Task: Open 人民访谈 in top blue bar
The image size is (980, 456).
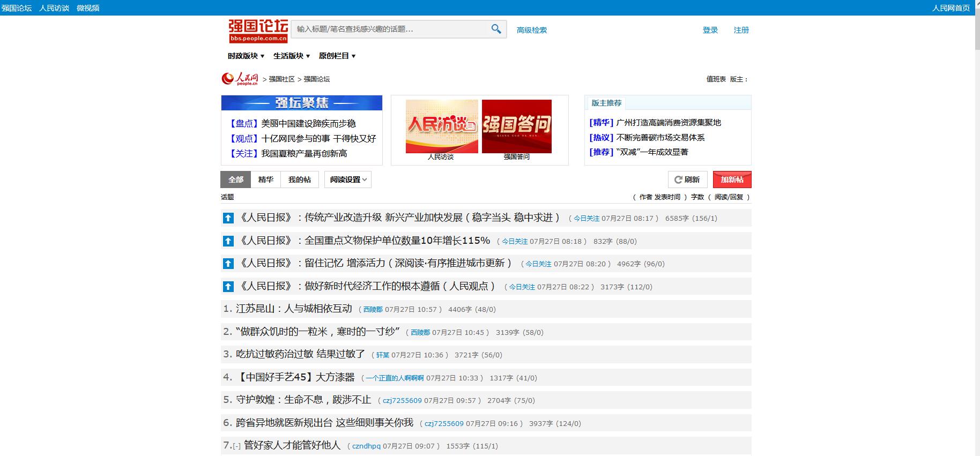Action: point(54,8)
